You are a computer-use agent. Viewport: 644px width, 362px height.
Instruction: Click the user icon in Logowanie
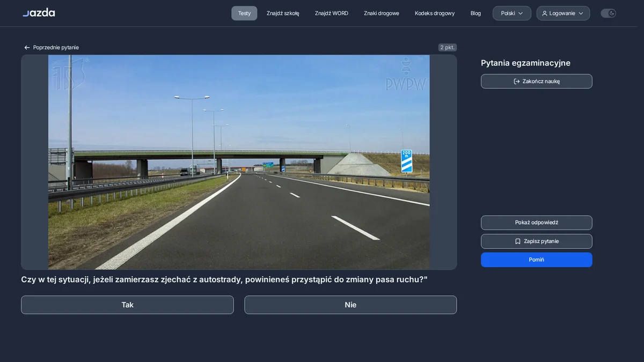pos(545,13)
